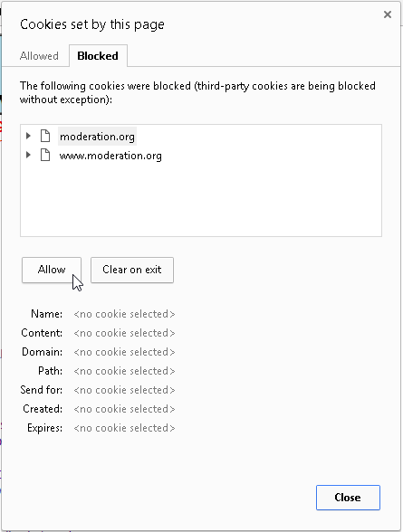
Task: Click the Expires field placeholder value
Action: click(124, 428)
